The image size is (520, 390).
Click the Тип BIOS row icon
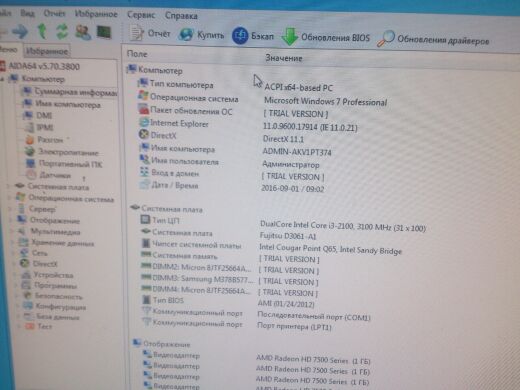[x=146, y=299]
